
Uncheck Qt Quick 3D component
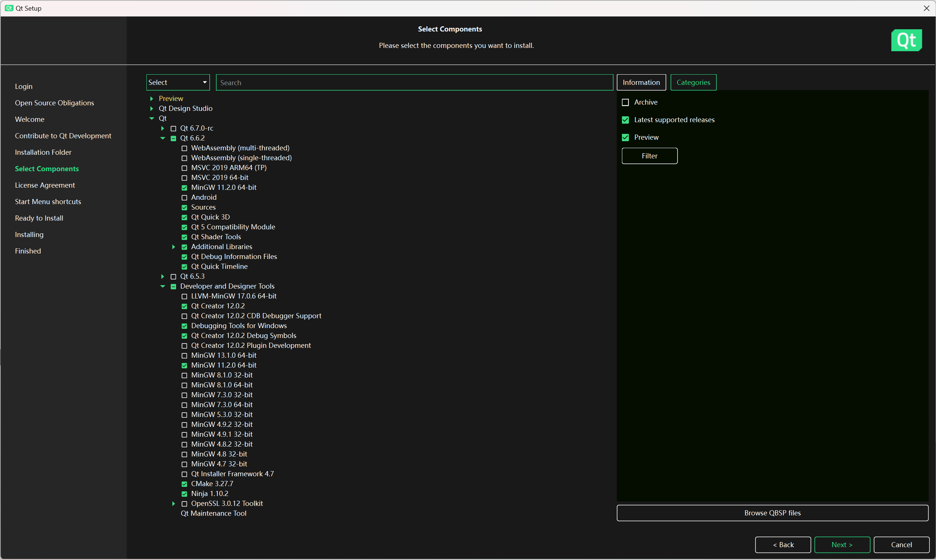pyautogui.click(x=184, y=217)
